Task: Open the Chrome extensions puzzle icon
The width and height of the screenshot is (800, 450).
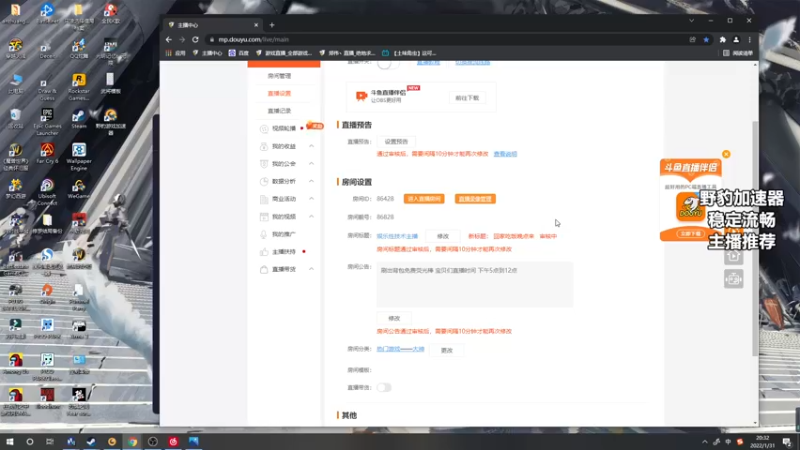Action: (x=722, y=40)
